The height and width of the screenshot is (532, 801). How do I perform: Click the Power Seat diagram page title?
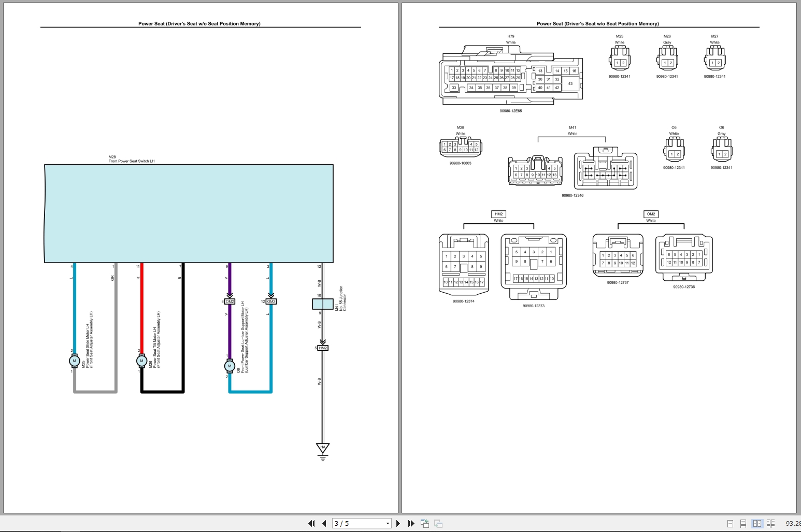tap(199, 23)
